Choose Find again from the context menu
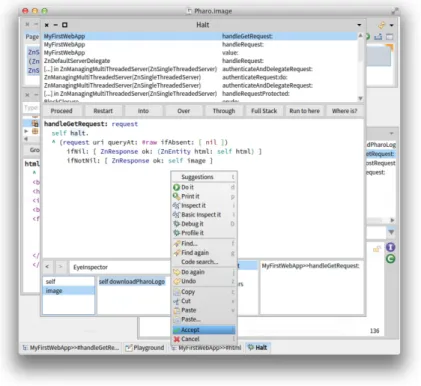The width and height of the screenshot is (421, 386). [x=204, y=253]
